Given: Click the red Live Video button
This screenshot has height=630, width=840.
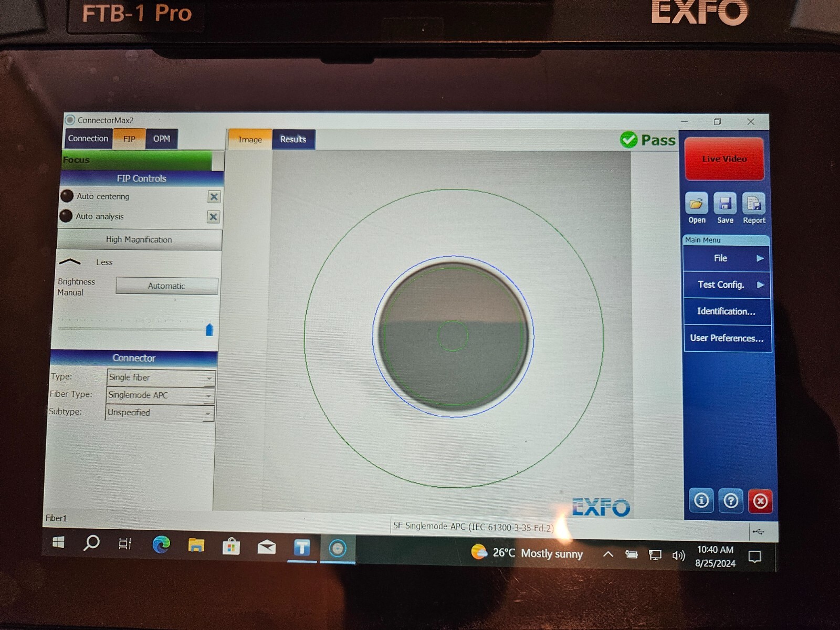Looking at the screenshot, I should tap(724, 159).
